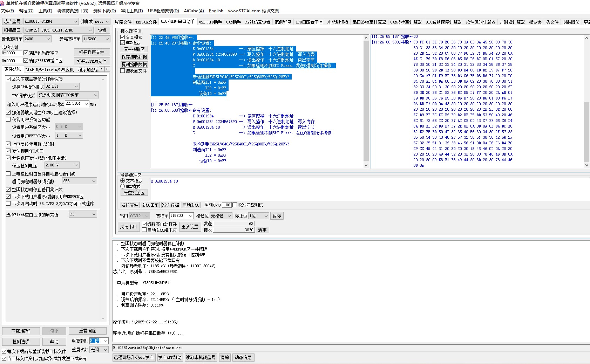Open 重复次数 无限 dropdown
The width and height of the screenshot is (590, 364).
[x=99, y=350]
